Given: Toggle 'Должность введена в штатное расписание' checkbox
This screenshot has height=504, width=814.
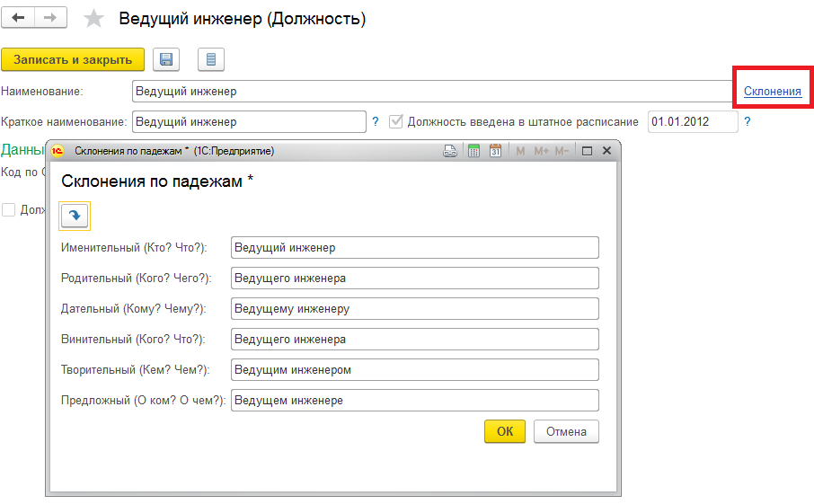Looking at the screenshot, I should pos(395,121).
